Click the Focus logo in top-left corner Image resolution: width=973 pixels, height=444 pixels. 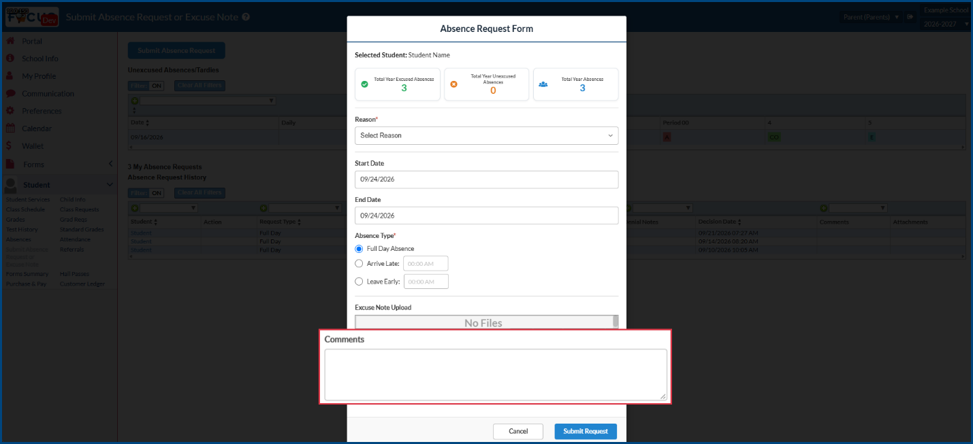pyautogui.click(x=32, y=17)
